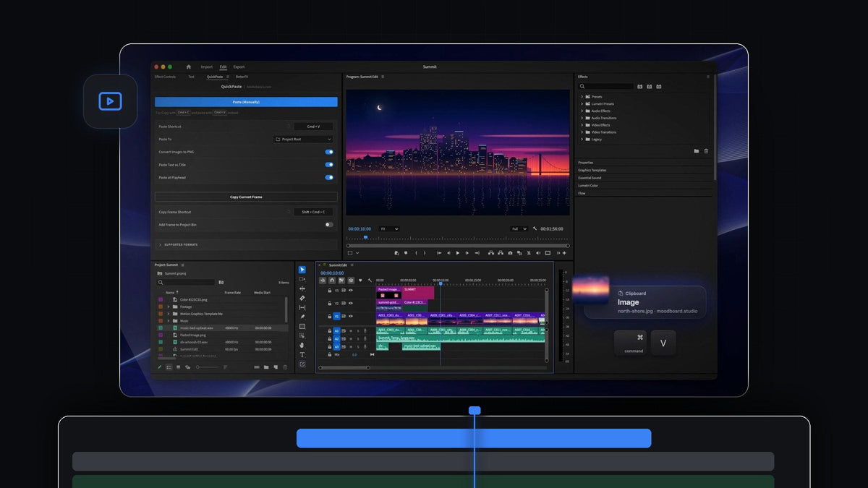868x488 pixels.
Task: Click the blue Paste (Manually) button
Action: point(246,102)
